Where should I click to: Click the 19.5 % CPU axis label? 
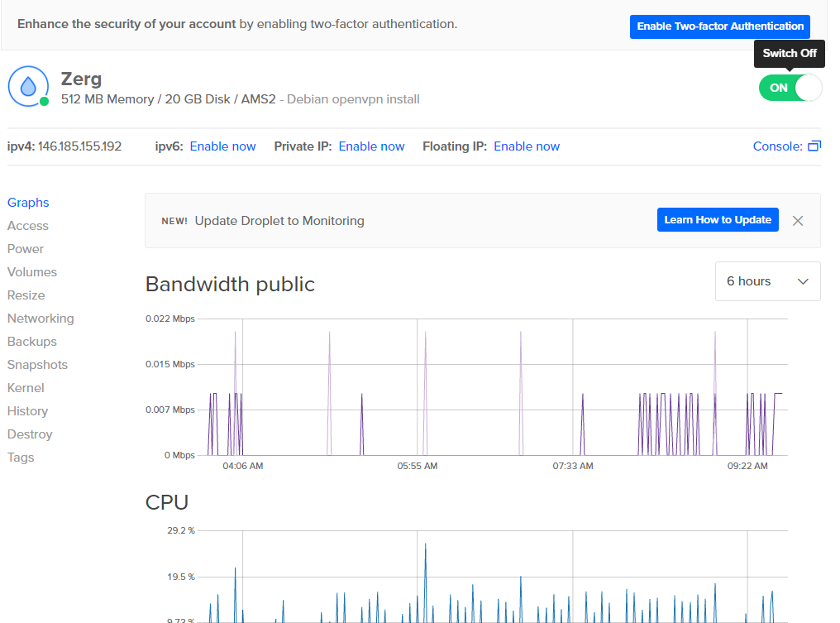point(181,577)
